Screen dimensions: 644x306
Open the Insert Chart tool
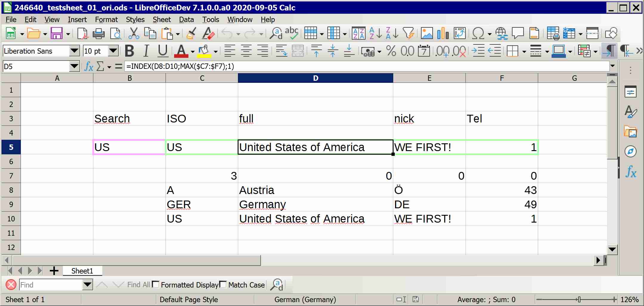click(x=443, y=33)
